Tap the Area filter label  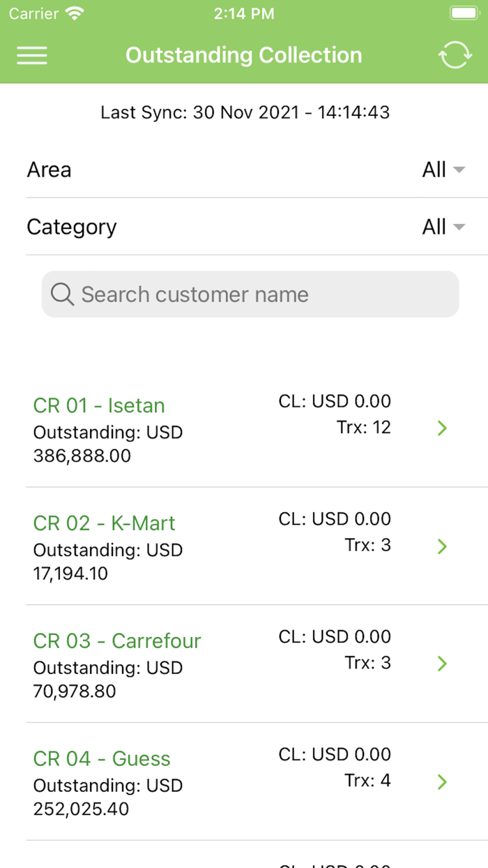click(49, 170)
